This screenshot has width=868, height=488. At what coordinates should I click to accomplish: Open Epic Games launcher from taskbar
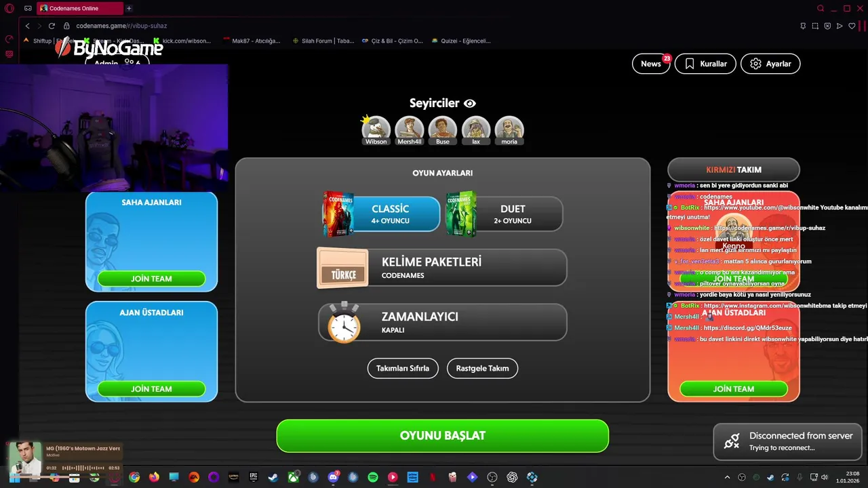(x=254, y=477)
